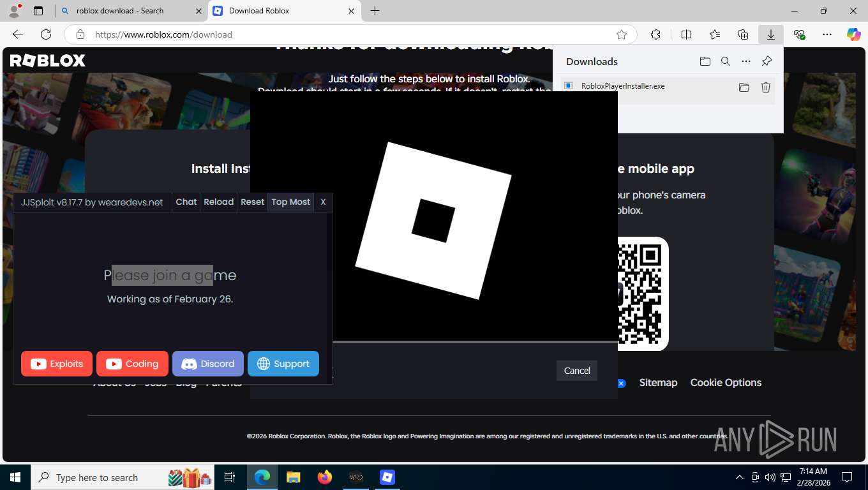Delete RobloxPlayerInstaller.exe from downloads
The image size is (868, 490).
pyautogui.click(x=766, y=87)
